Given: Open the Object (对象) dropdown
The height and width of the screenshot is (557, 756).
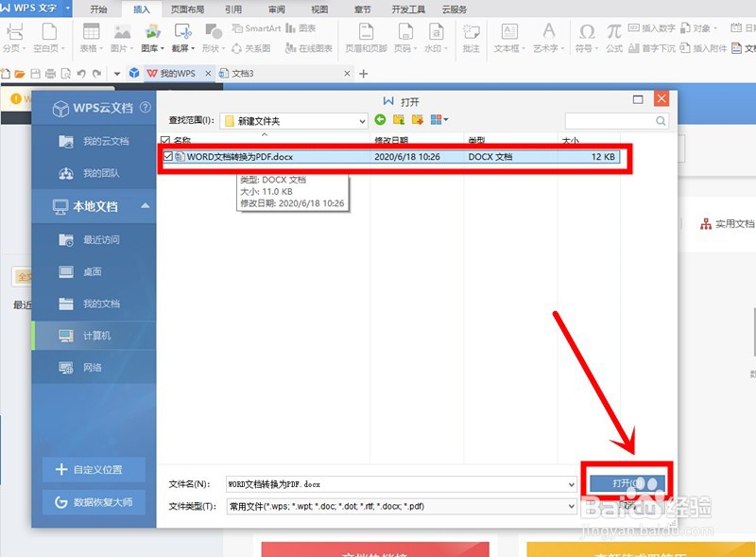Looking at the screenshot, I should (698, 28).
